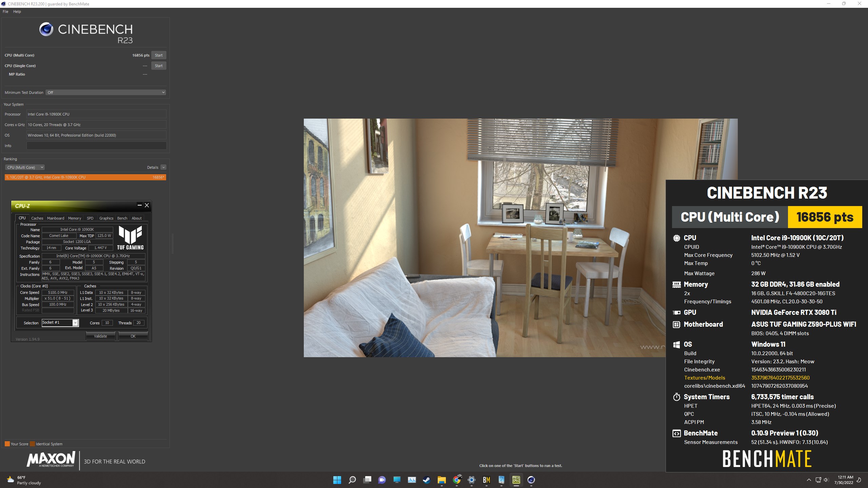Click the Validate button in CPU-Z
This screenshot has width=868, height=488.
(100, 336)
